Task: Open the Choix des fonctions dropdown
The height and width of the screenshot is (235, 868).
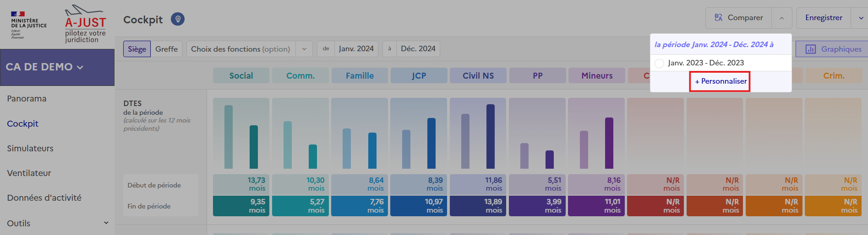Action: (249, 49)
